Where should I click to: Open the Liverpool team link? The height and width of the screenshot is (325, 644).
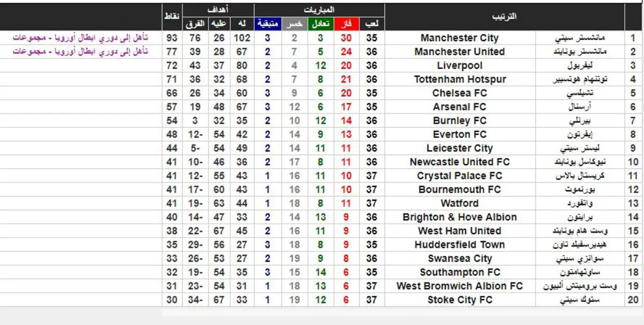(459, 66)
